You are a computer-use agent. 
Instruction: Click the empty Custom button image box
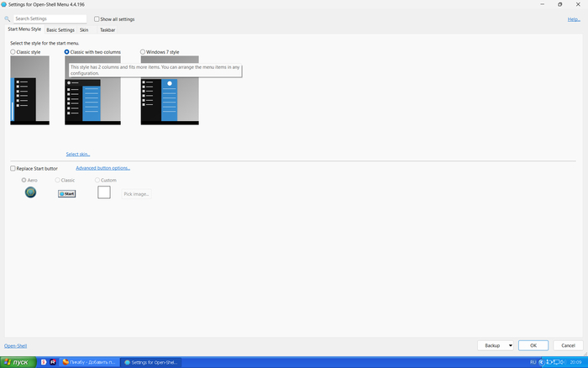pyautogui.click(x=104, y=192)
